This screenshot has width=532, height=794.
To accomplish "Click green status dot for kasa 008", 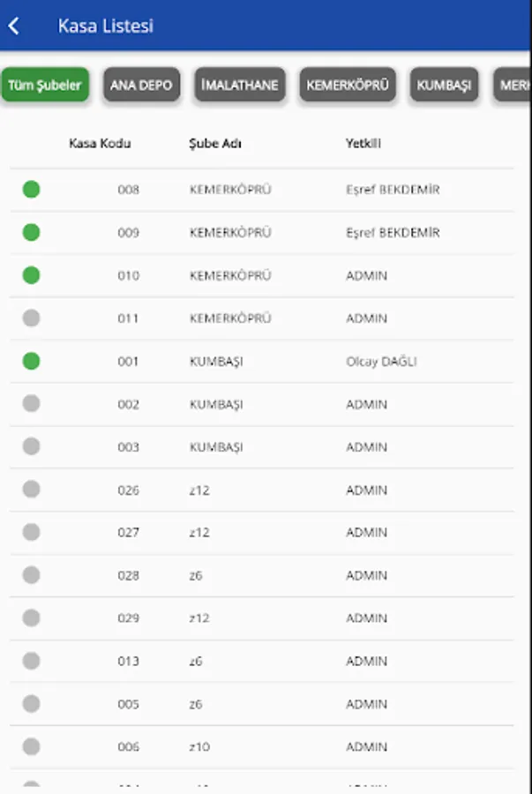I will (31, 189).
